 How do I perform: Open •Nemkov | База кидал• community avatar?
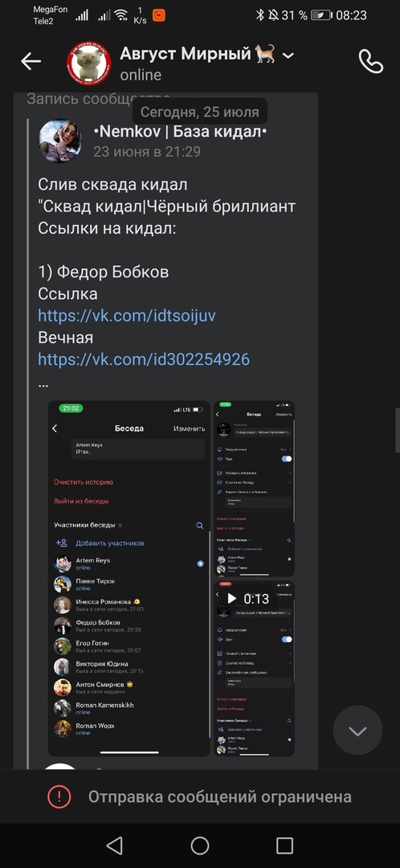coord(59,141)
